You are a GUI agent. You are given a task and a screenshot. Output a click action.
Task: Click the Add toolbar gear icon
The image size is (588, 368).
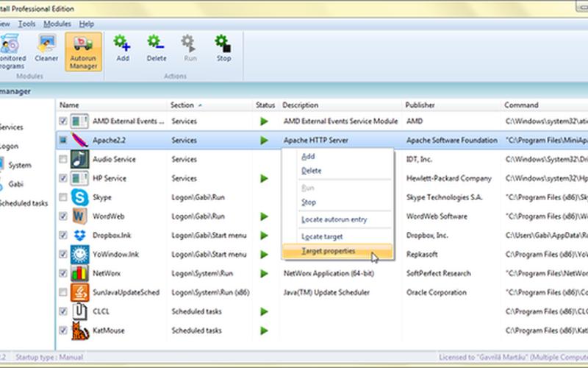click(122, 43)
